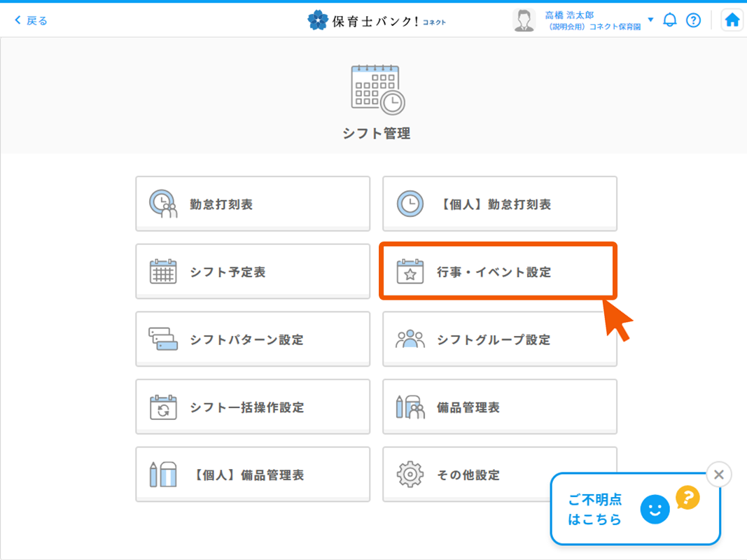Open 【個人】備品管理表 menu item

pyautogui.click(x=252, y=475)
